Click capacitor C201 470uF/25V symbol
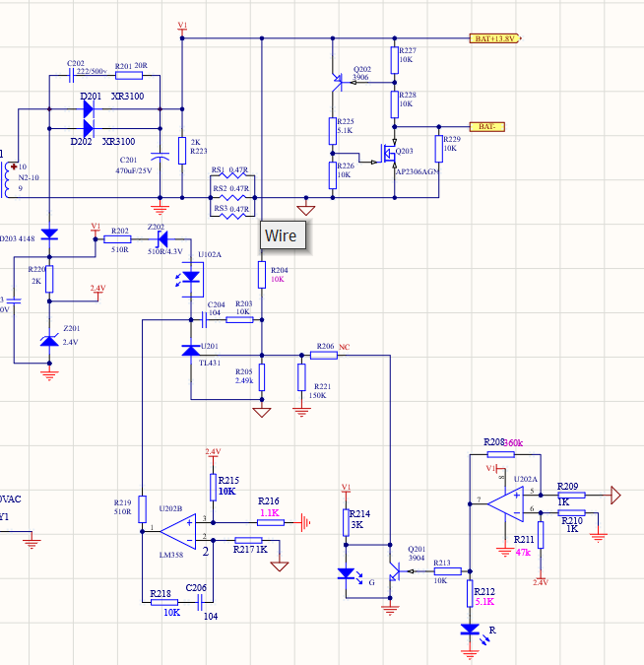644x665 pixels. pos(161,157)
